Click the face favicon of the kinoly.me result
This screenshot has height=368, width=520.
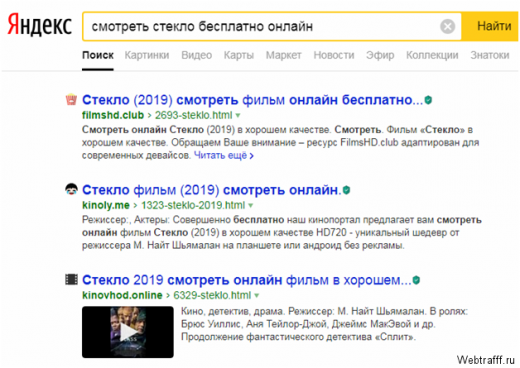[x=71, y=189]
